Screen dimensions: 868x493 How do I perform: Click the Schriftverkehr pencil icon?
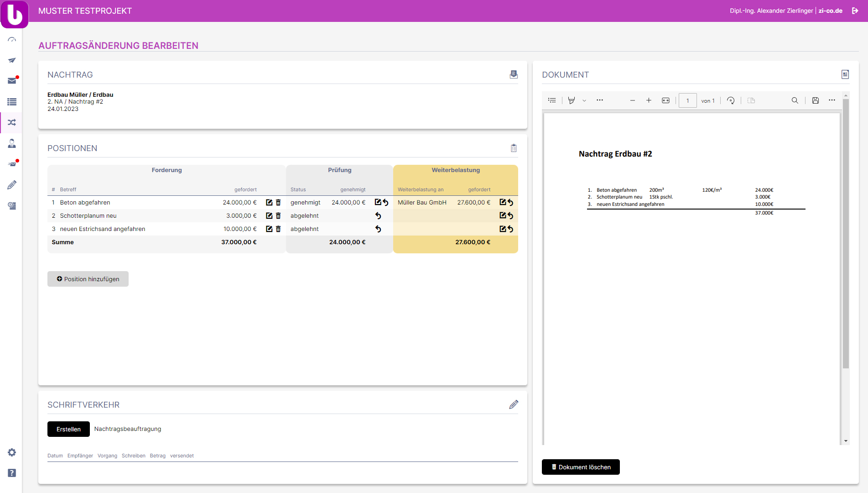514,404
